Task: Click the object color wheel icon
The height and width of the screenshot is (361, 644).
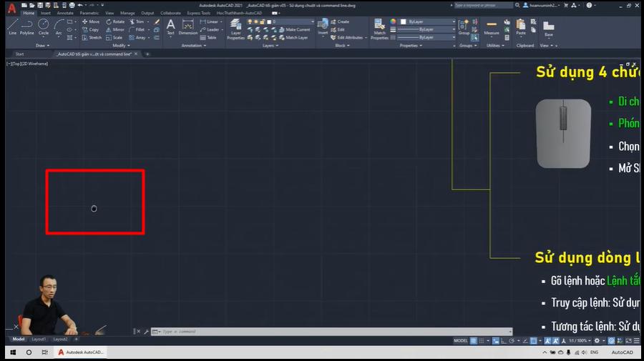Action: pyautogui.click(x=393, y=21)
